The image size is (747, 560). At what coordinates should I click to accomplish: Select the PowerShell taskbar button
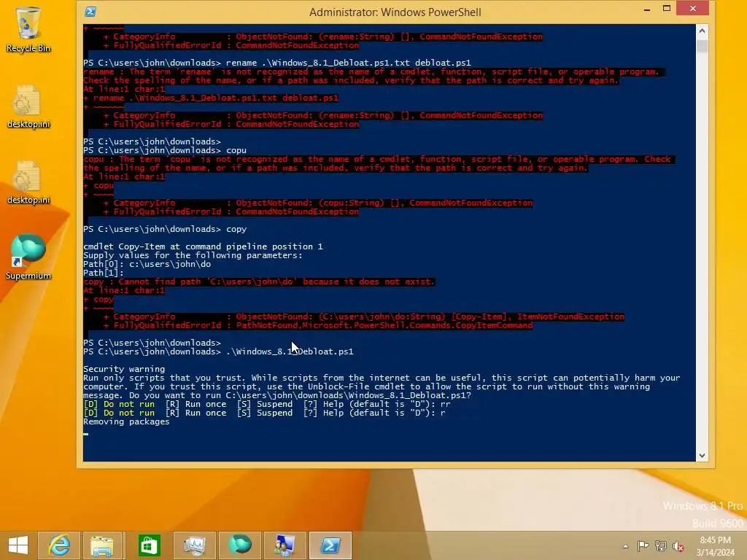[x=330, y=545]
